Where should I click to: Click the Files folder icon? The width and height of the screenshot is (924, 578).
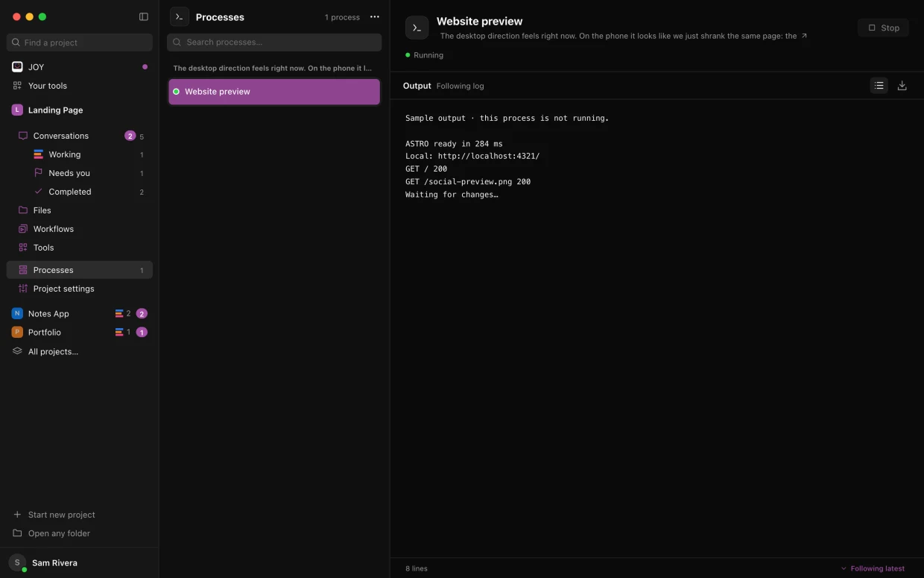click(x=23, y=210)
